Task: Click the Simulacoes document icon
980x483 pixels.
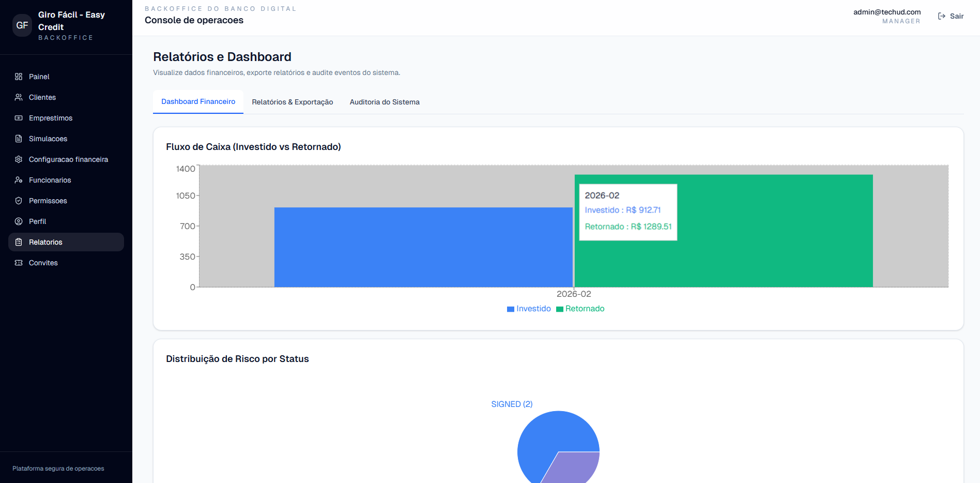Action: (x=19, y=139)
